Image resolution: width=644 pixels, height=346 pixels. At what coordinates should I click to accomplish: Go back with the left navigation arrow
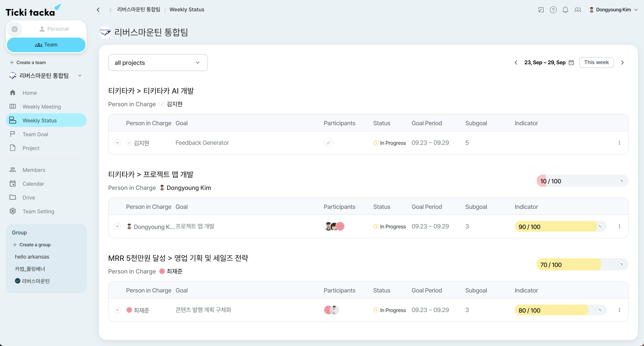click(98, 10)
